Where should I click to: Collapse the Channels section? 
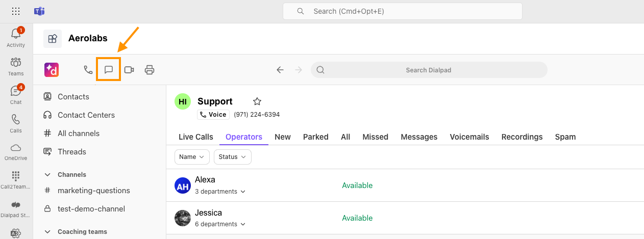(47, 175)
